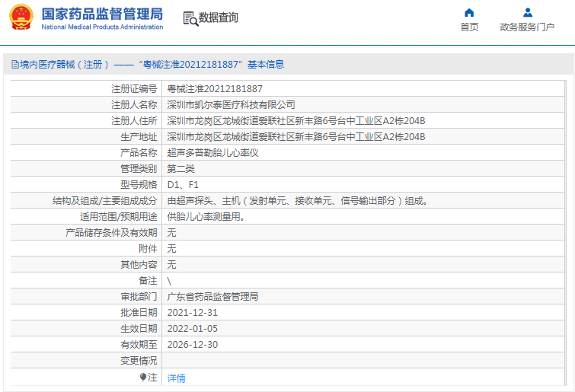Select product name 超声多普勒胎儿心率仪

[x=212, y=153]
